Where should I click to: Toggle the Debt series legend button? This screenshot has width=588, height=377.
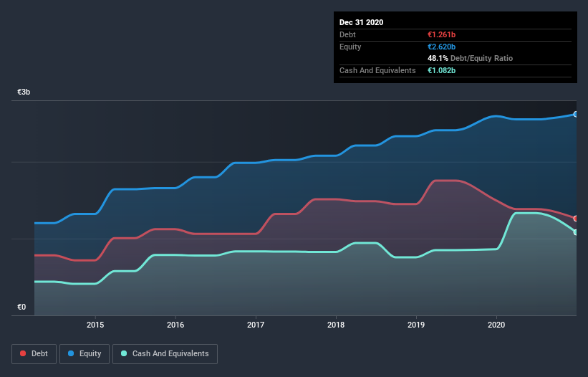(x=34, y=354)
